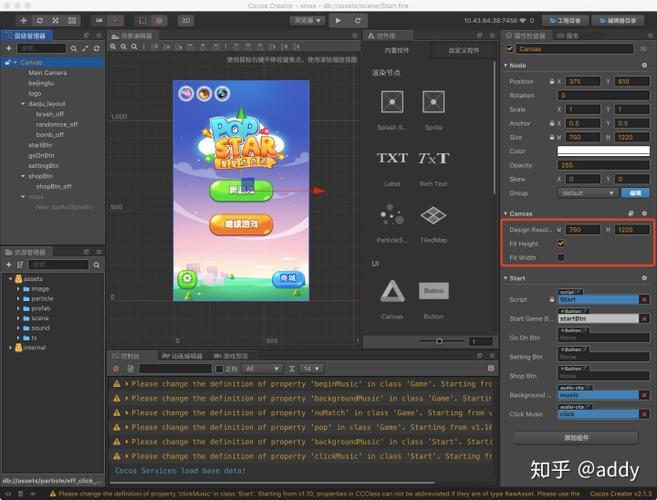Uncheck the Fit Height checkbox
Screen dimensions: 657x500
tap(561, 244)
